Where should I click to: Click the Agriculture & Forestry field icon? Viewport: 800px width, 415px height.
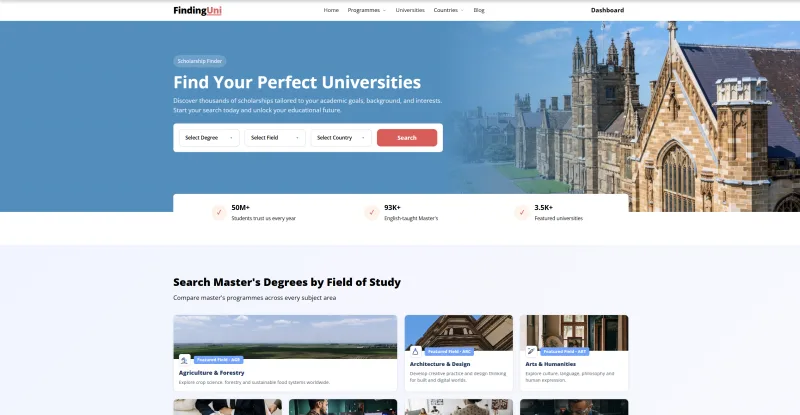(x=184, y=360)
